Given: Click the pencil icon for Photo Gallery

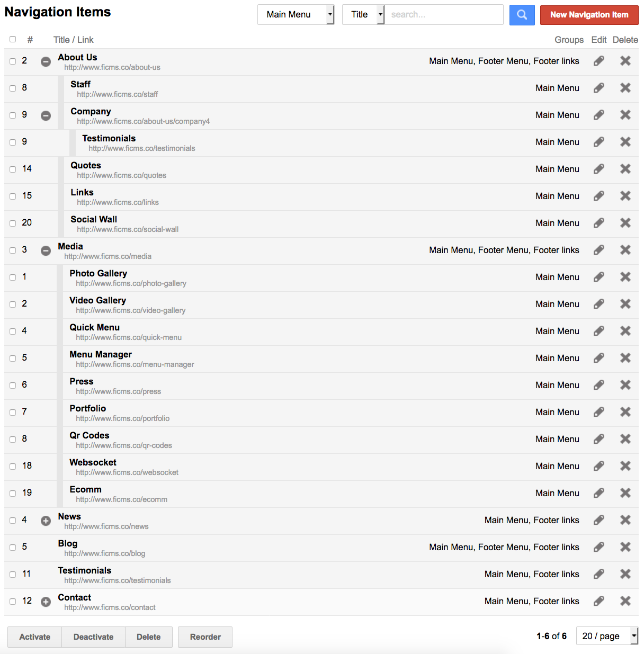Looking at the screenshot, I should pos(599,277).
